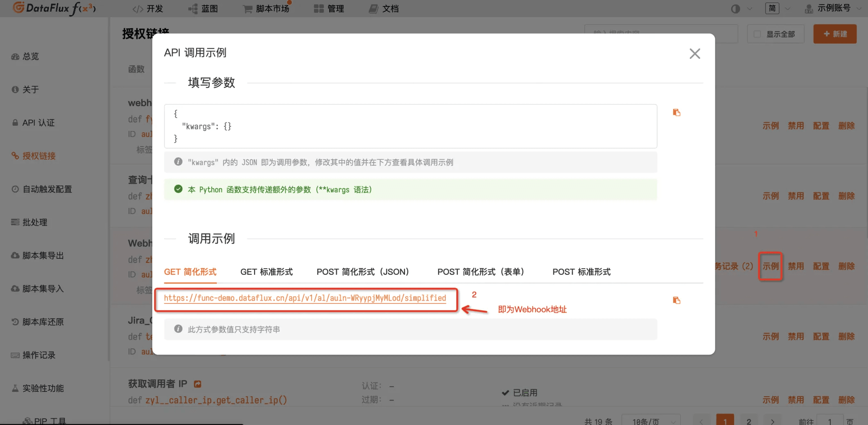Click the 新建 button
This screenshot has width=868, height=425.
click(834, 34)
